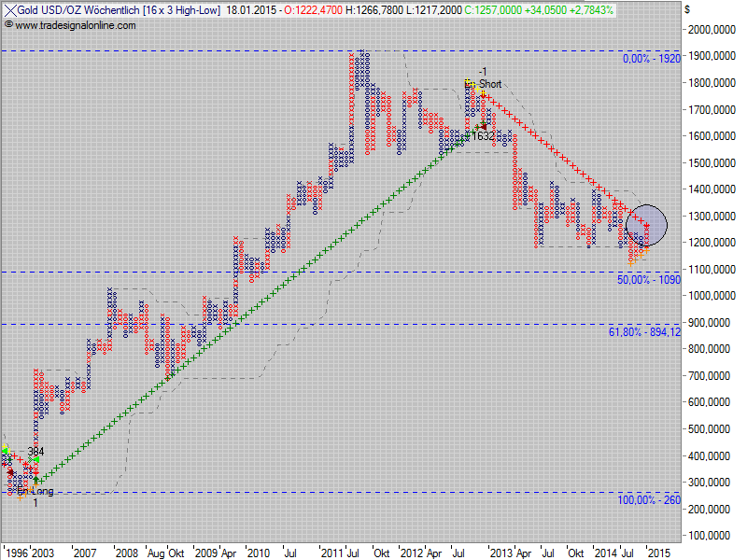This screenshot has width=747, height=560.
Task: Select the 100,00% - 260 Fibonacci label
Action: [648, 501]
